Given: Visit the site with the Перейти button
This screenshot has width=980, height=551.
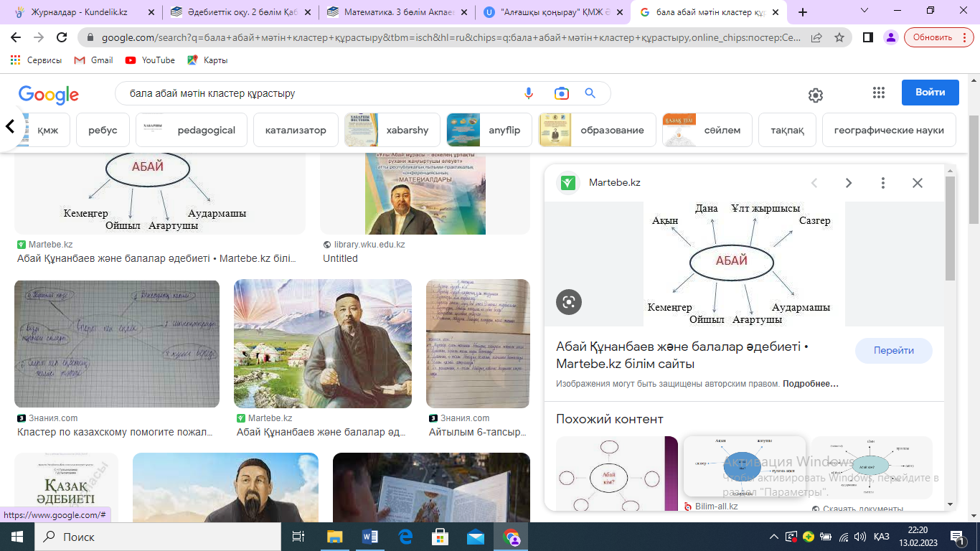Looking at the screenshot, I should pos(894,351).
